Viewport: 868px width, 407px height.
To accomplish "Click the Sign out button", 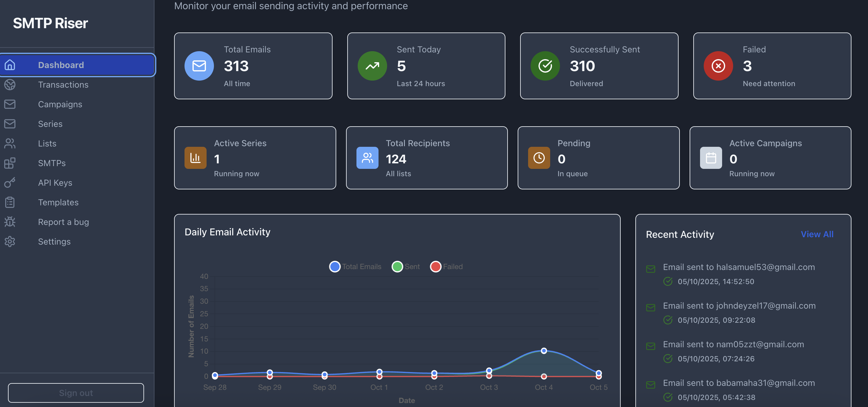I will pos(76,393).
